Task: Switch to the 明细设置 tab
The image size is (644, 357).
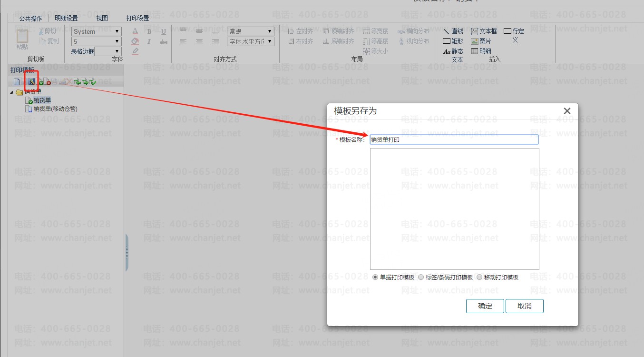Action: 66,18
